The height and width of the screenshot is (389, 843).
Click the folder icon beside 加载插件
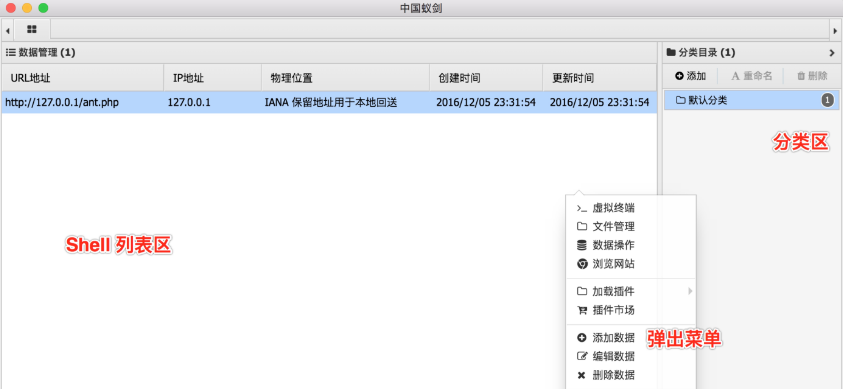pyautogui.click(x=582, y=291)
